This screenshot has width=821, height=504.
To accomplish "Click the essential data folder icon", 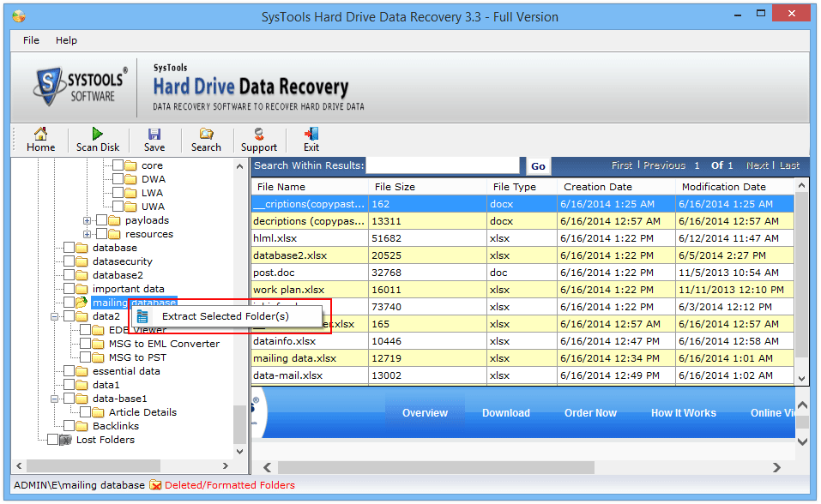I will click(81, 371).
